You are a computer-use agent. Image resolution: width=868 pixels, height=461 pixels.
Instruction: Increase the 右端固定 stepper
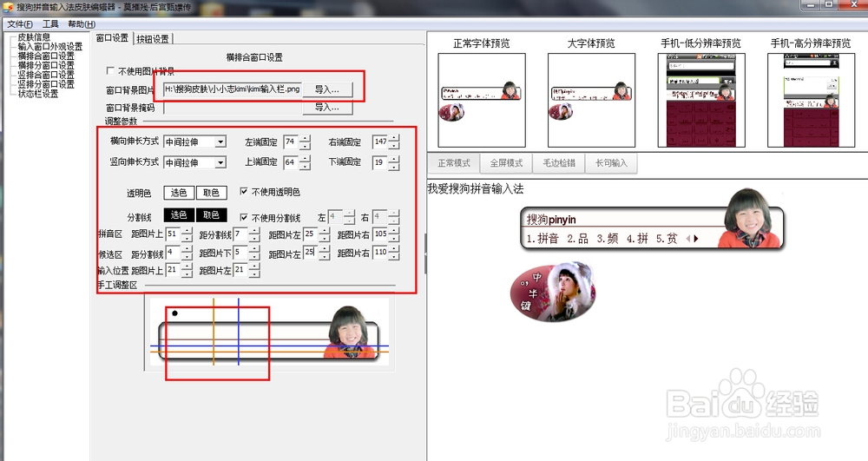click(x=394, y=139)
